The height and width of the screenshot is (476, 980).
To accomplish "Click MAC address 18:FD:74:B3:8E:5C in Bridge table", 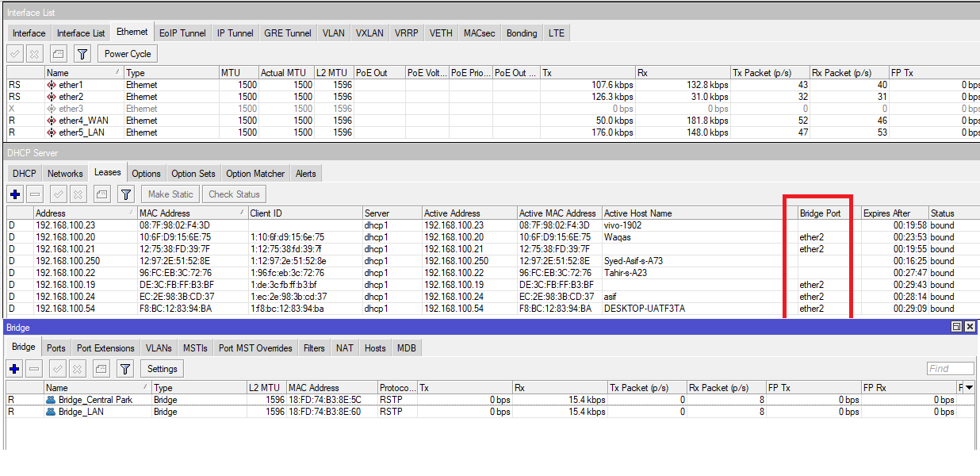I will [325, 400].
